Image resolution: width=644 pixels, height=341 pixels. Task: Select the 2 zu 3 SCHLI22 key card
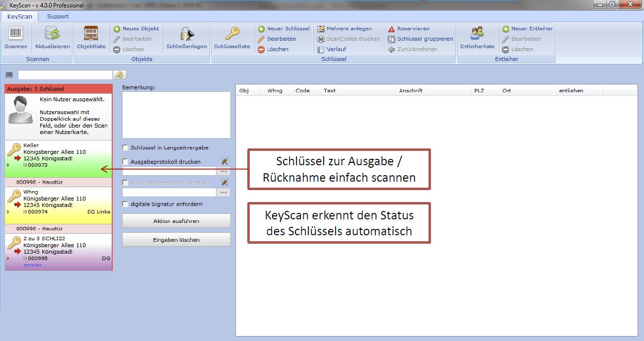click(59, 252)
